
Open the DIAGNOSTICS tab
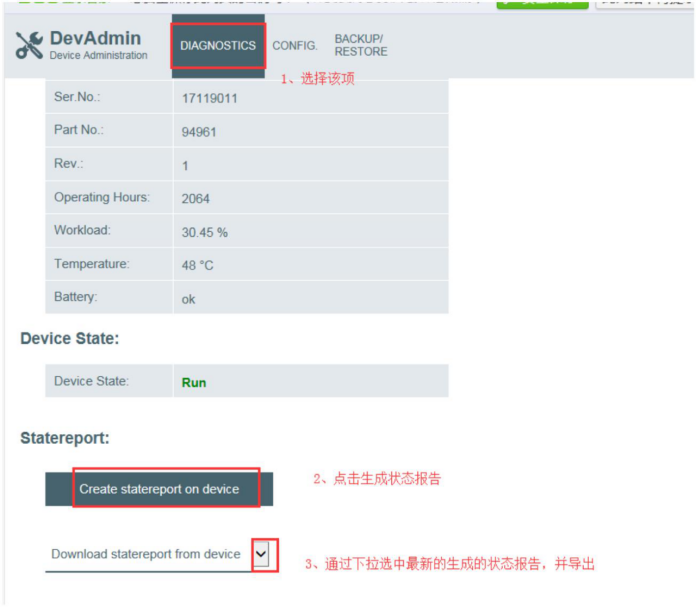(x=218, y=46)
